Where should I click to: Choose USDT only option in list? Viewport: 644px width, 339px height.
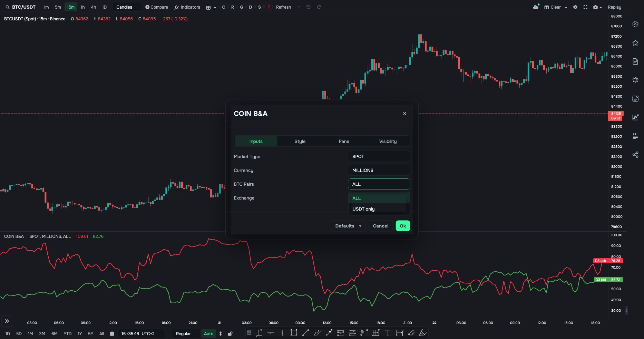379,209
